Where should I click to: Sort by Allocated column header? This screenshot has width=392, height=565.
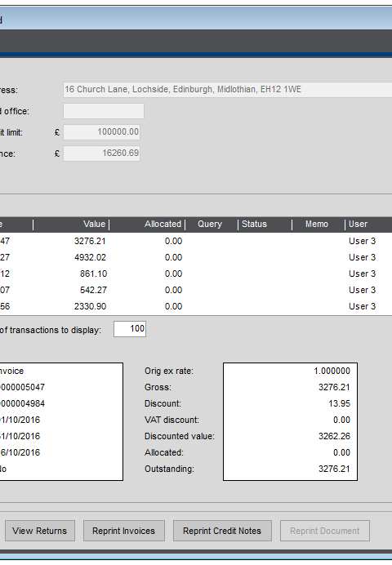147,225
